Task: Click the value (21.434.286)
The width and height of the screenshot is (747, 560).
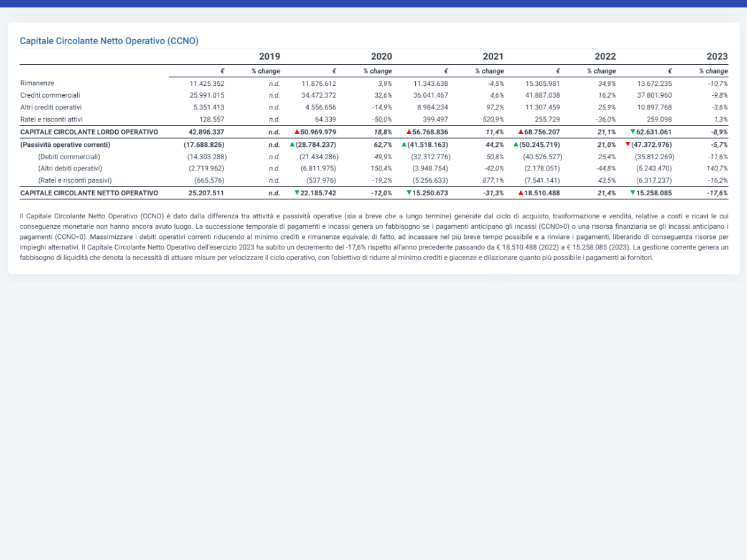Action: click(319, 157)
